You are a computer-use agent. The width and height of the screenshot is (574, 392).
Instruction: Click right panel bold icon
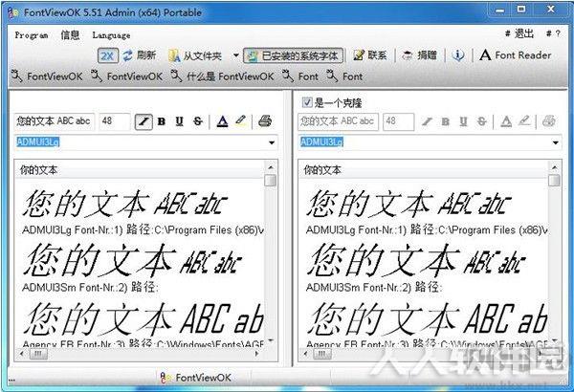click(445, 121)
